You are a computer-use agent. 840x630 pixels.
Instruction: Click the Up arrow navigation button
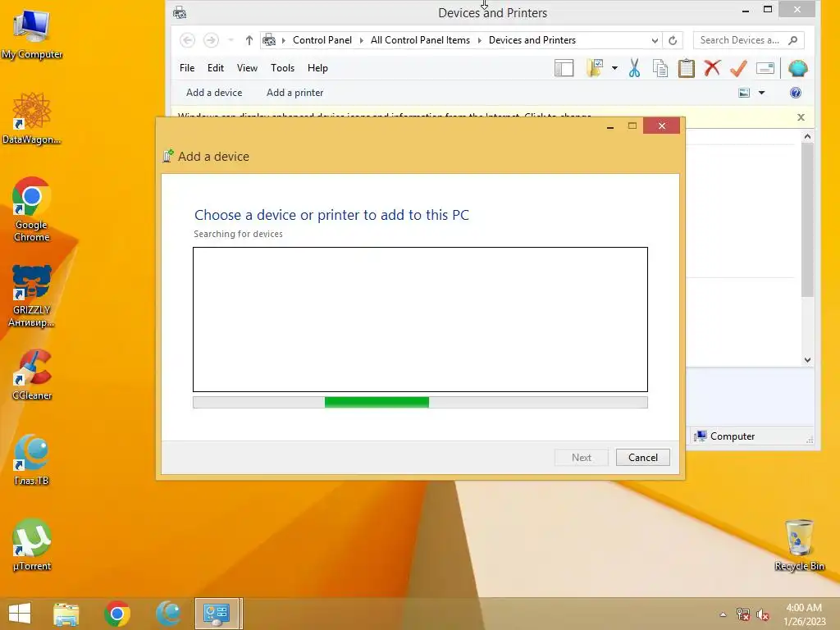[x=249, y=40]
